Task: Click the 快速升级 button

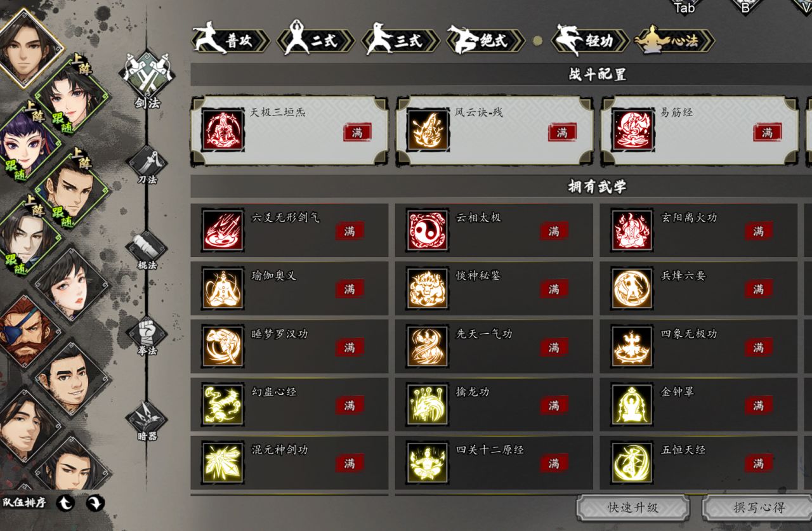Action: (x=633, y=508)
